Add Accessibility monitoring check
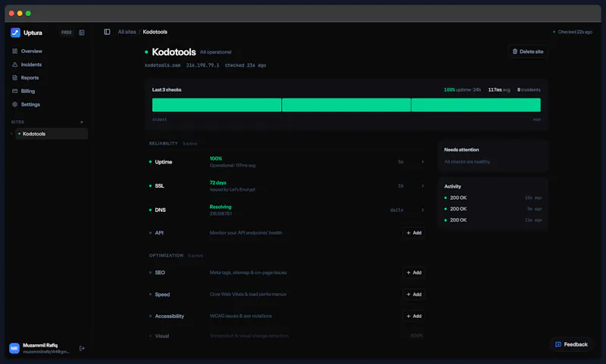The width and height of the screenshot is (606, 364). [x=414, y=316]
